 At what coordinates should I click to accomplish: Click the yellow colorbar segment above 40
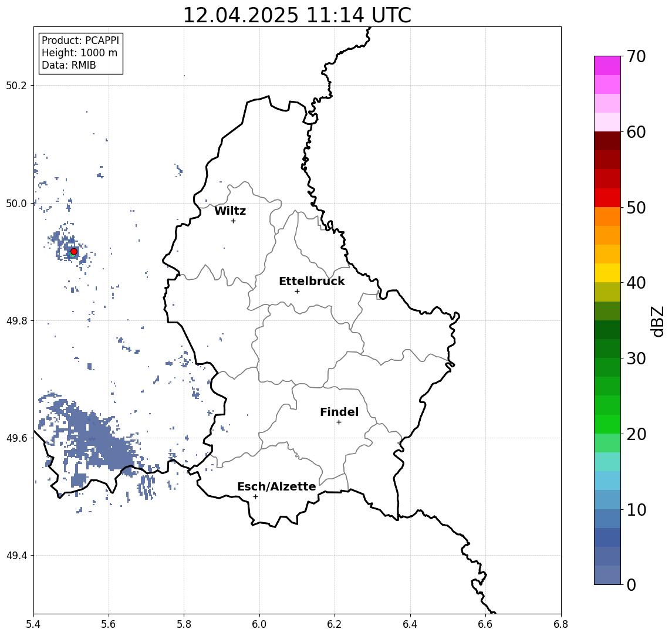tap(607, 273)
